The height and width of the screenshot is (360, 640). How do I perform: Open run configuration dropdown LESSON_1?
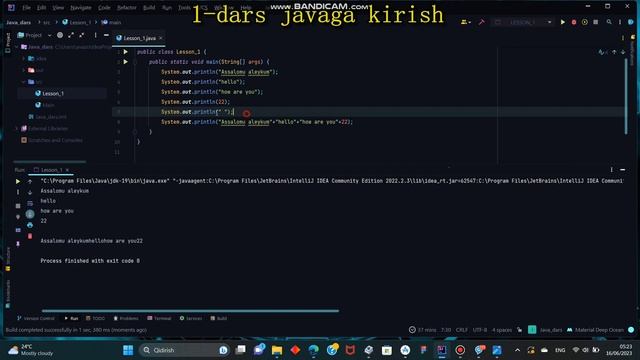(524, 22)
